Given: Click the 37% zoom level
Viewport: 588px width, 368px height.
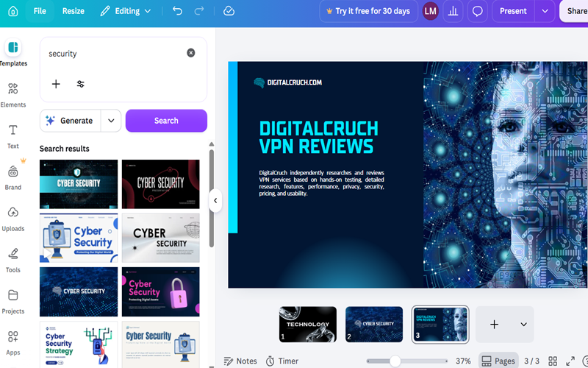Looking at the screenshot, I should pyautogui.click(x=463, y=361).
